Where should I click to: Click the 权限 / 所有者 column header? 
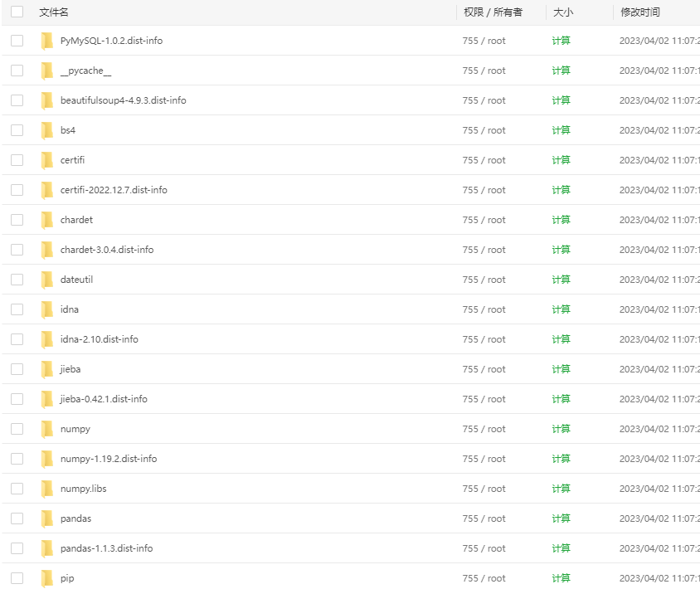tap(493, 12)
